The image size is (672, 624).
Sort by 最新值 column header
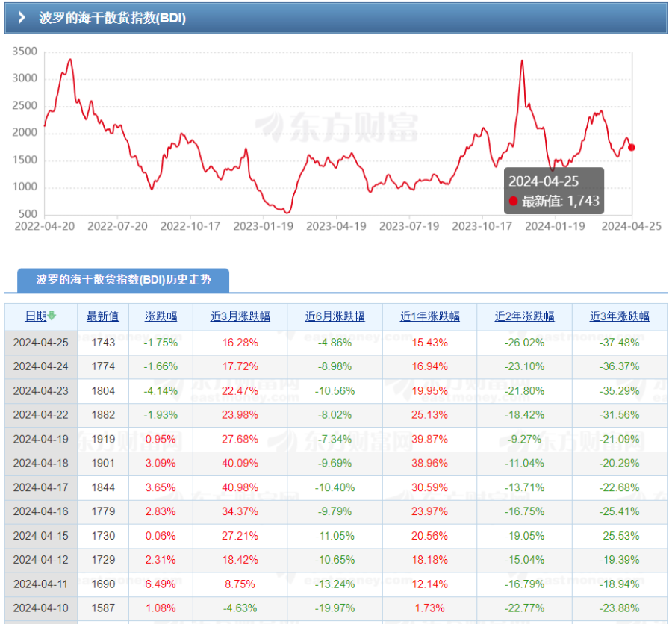tap(102, 316)
